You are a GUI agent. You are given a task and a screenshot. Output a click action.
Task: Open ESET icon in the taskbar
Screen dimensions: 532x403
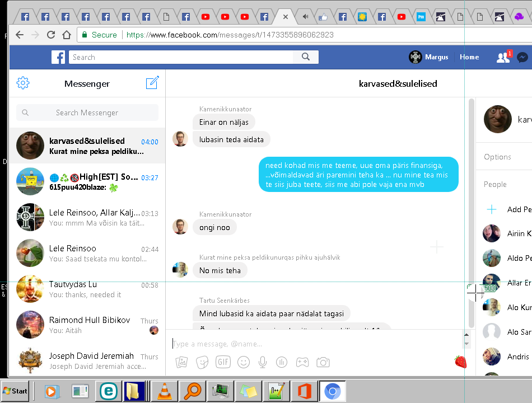[x=109, y=391]
